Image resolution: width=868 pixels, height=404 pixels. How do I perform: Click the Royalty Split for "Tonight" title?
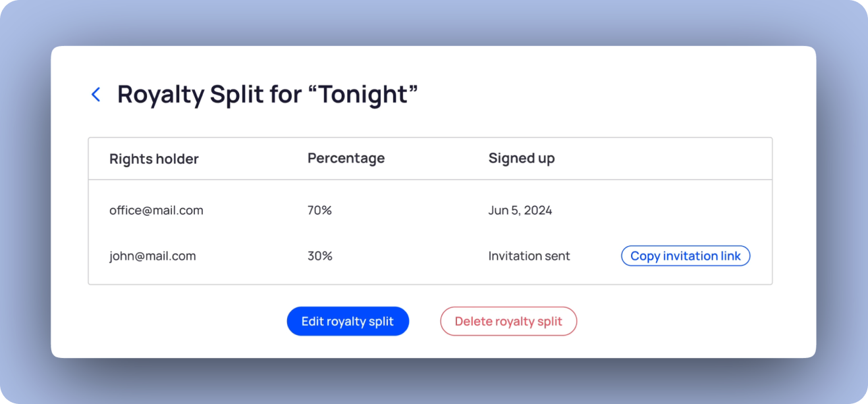point(267,95)
